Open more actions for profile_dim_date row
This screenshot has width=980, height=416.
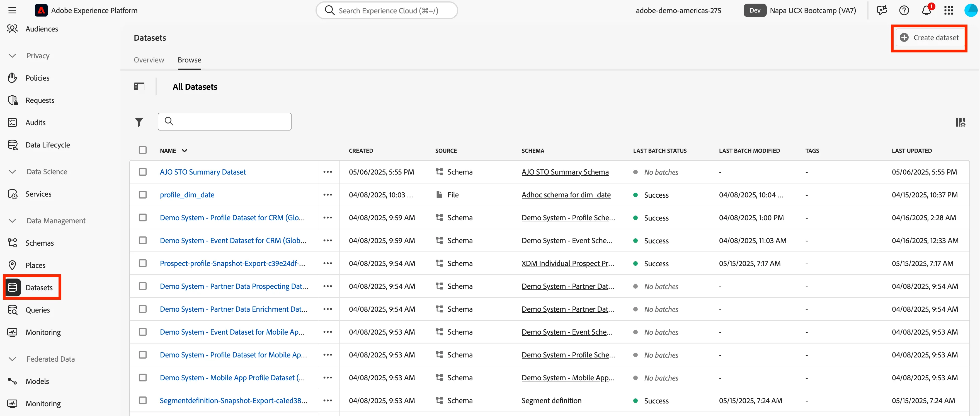[x=328, y=195]
